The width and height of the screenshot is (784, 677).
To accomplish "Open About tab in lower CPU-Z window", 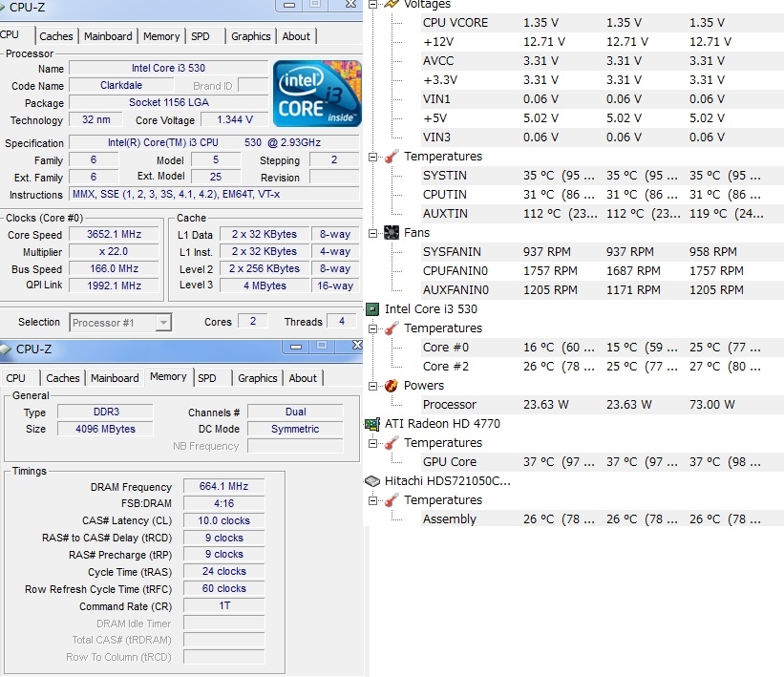I will [303, 378].
